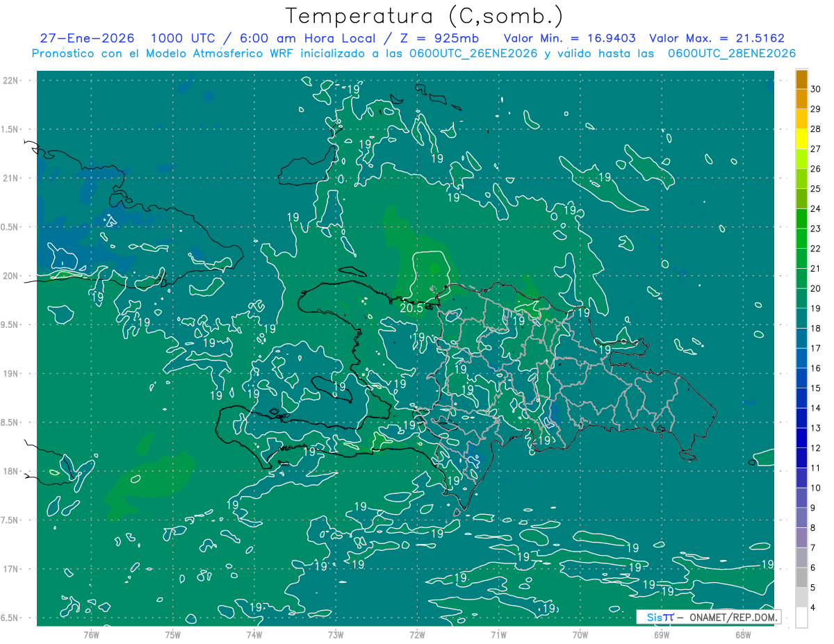Pick the orange colorbar segment between 29 and 30
Image resolution: width=834 pixels, height=644 pixels.
pyautogui.click(x=801, y=99)
